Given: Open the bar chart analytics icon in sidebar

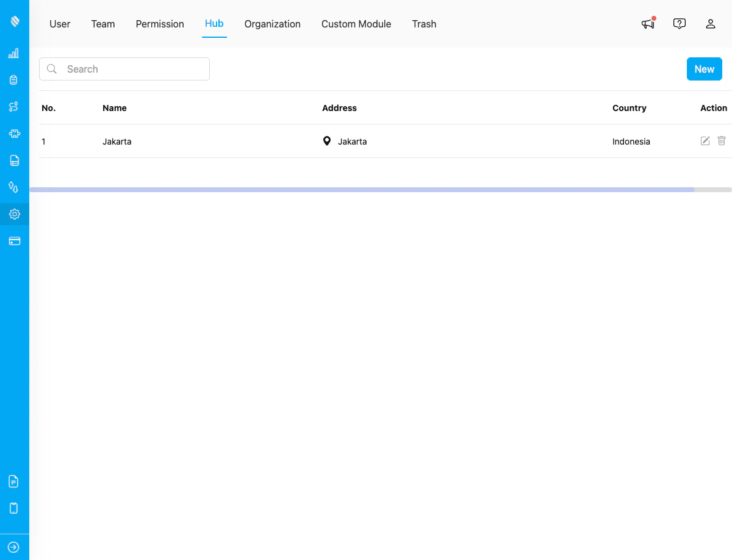Looking at the screenshot, I should pyautogui.click(x=14, y=54).
